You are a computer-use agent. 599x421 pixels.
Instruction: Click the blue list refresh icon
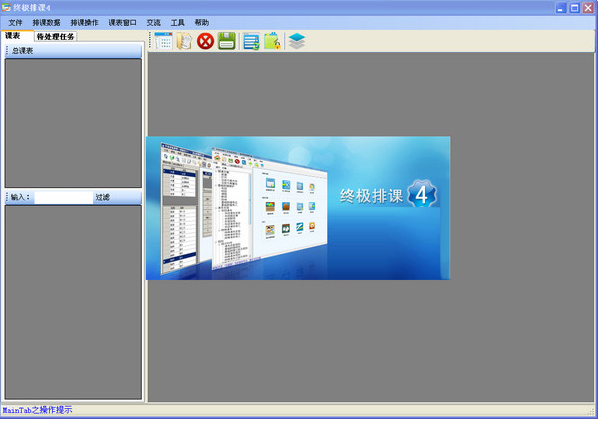tap(251, 41)
